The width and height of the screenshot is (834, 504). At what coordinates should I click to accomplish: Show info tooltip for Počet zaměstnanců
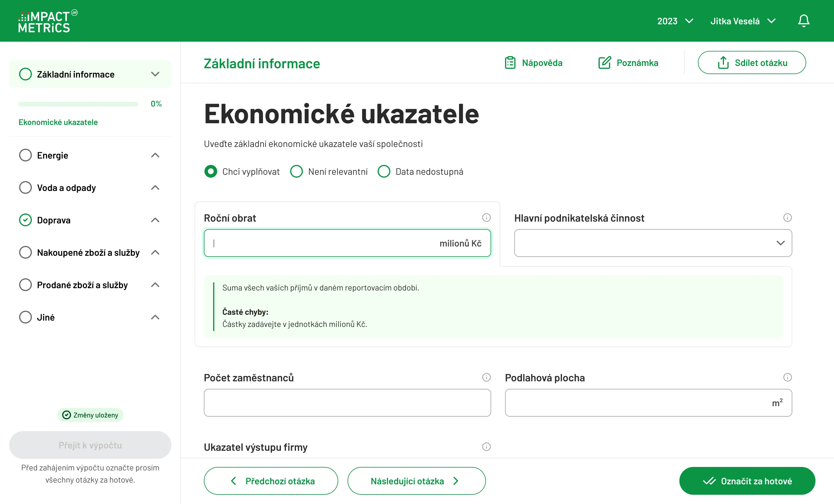(487, 378)
